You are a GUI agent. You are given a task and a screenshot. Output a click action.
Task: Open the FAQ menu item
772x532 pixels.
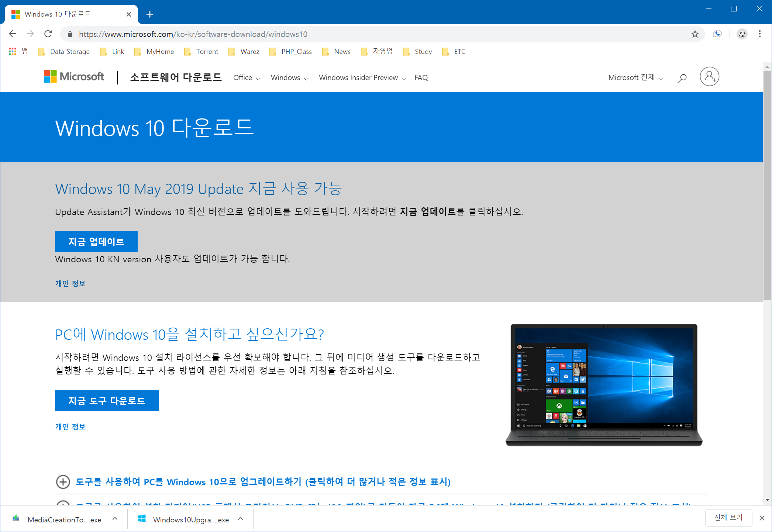click(421, 78)
